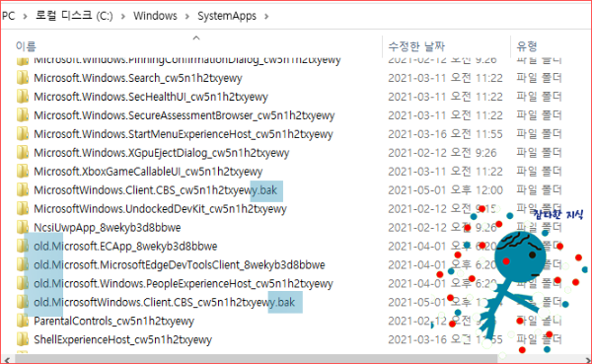This screenshot has height=364, width=592.
Task: Click date of Microsoft.Windows.Search row
Action: (446, 78)
